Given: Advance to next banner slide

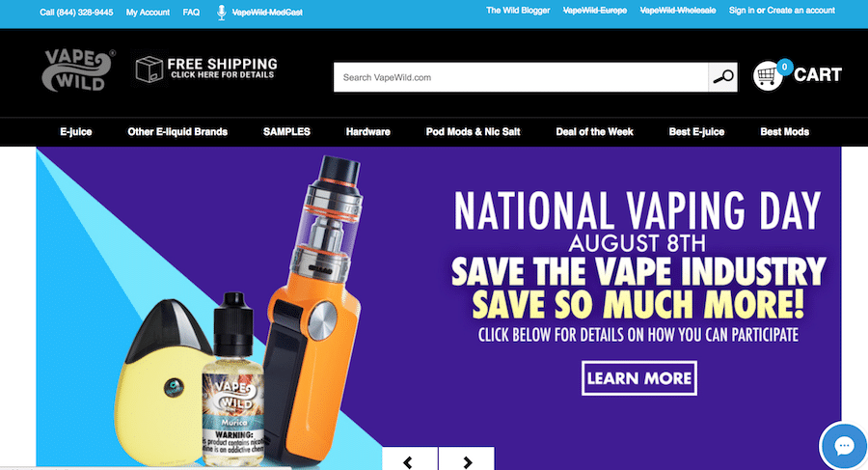Looking at the screenshot, I should click(467, 459).
